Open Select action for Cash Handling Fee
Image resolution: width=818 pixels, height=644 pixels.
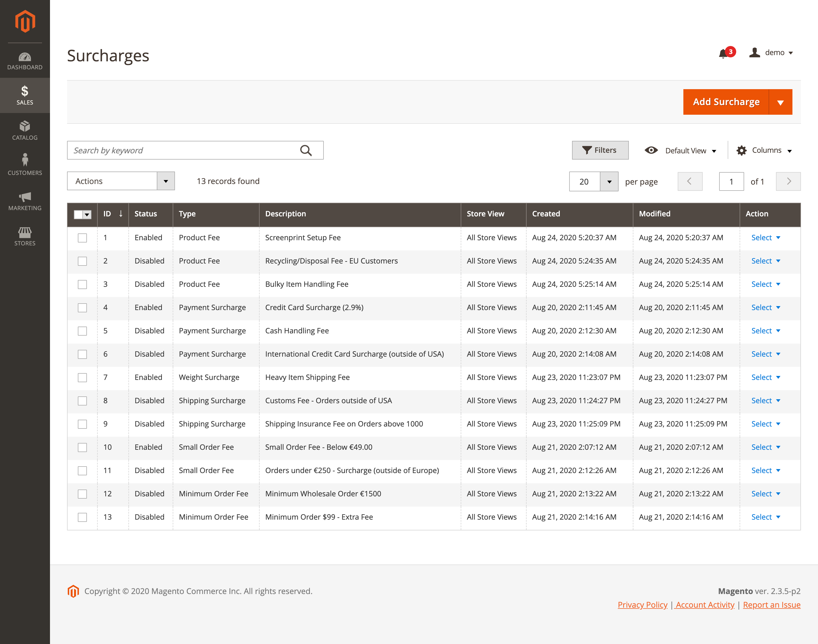coord(765,331)
